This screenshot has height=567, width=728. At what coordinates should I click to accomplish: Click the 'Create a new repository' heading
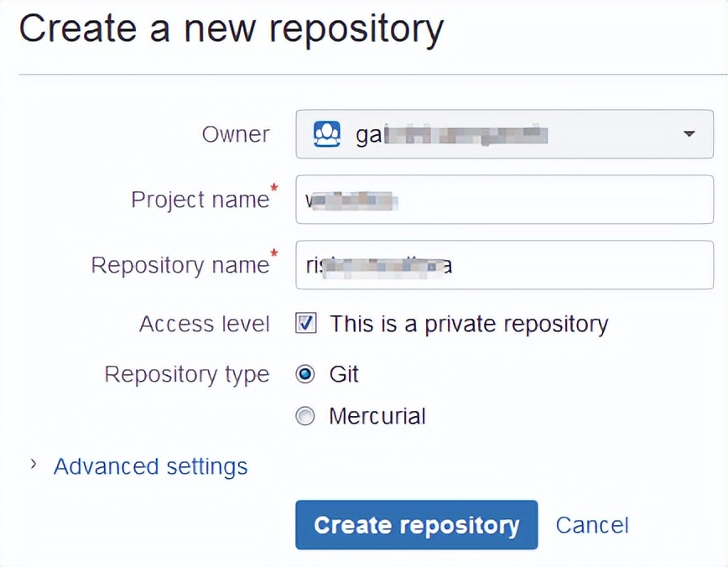pos(232,29)
